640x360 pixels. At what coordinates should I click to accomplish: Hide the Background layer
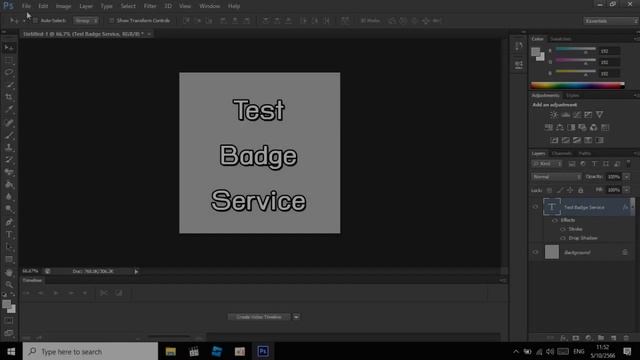pyautogui.click(x=535, y=252)
